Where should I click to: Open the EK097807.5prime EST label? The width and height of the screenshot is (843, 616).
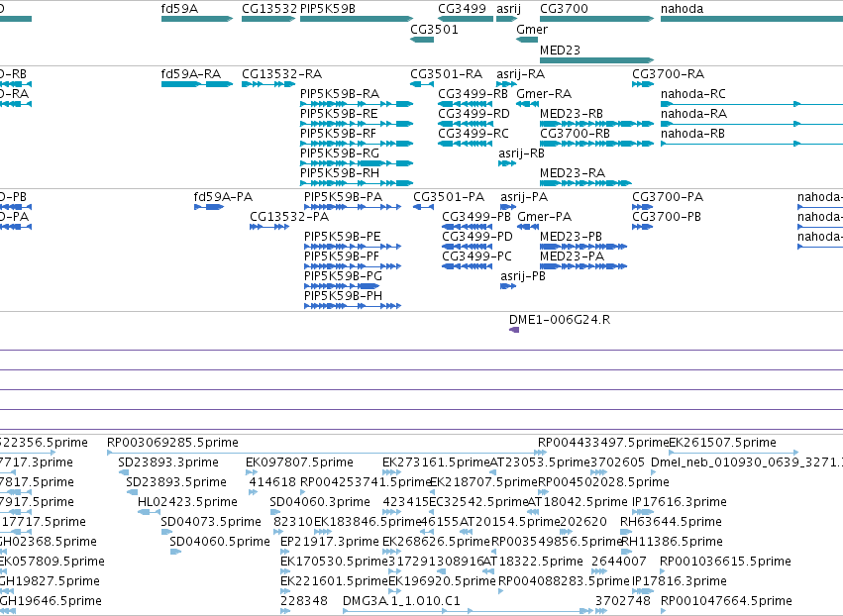pos(299,462)
